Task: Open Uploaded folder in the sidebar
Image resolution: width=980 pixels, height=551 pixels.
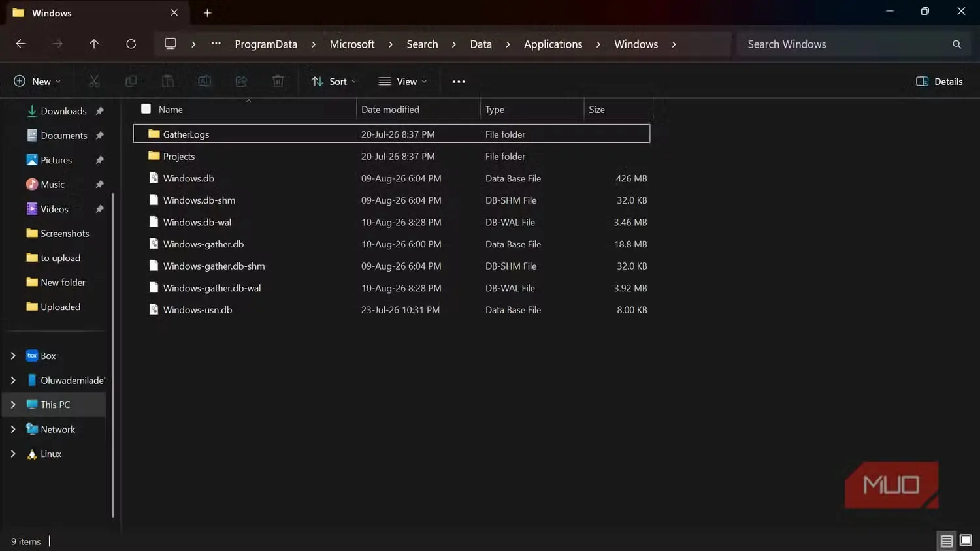Action: click(x=60, y=307)
